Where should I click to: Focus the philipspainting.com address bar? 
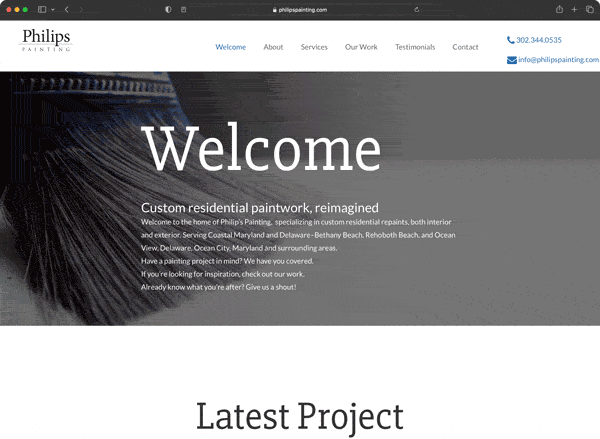(x=300, y=10)
